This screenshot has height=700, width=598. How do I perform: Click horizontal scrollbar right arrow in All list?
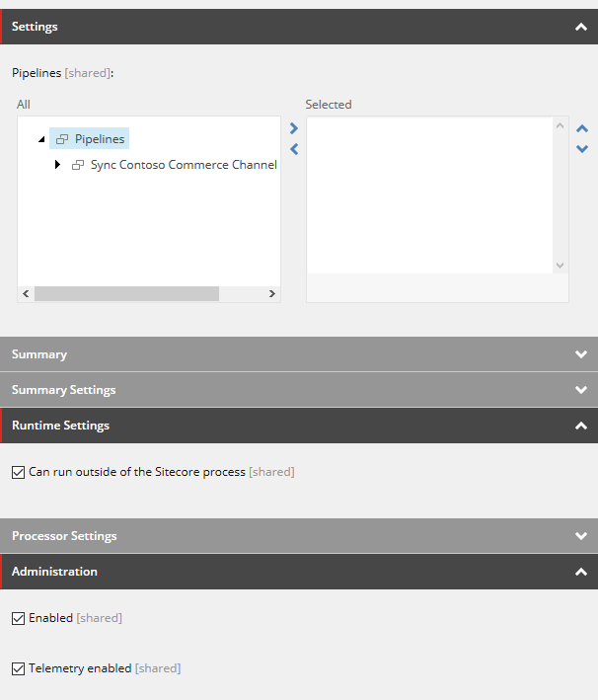[x=271, y=294]
